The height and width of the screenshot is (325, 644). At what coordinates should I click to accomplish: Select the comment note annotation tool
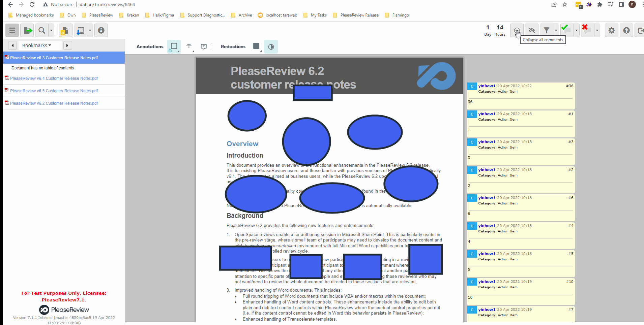pyautogui.click(x=204, y=46)
